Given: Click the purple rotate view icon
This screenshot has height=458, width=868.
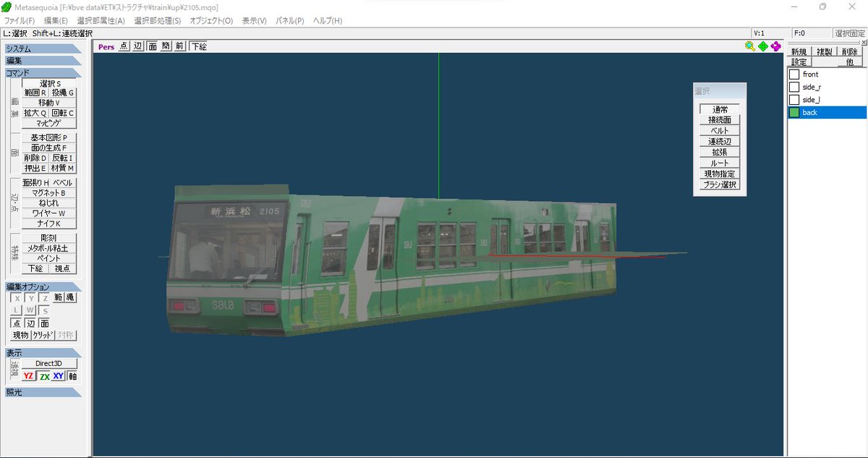Looking at the screenshot, I should point(776,46).
